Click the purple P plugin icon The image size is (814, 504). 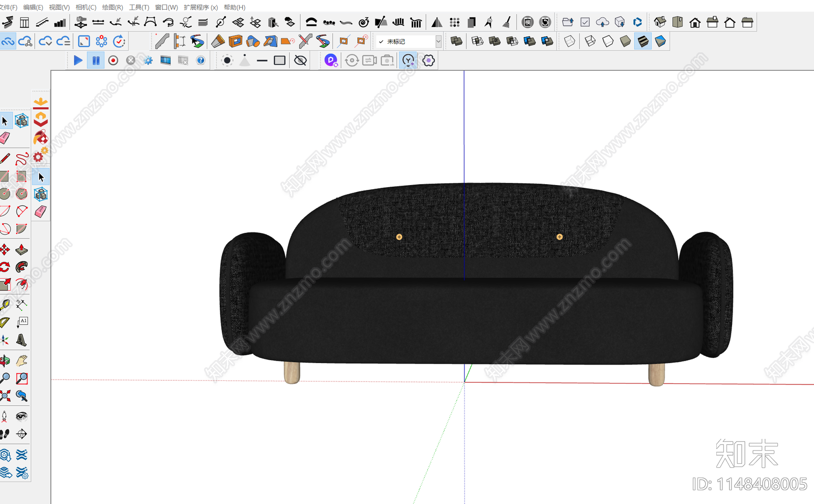(x=331, y=61)
